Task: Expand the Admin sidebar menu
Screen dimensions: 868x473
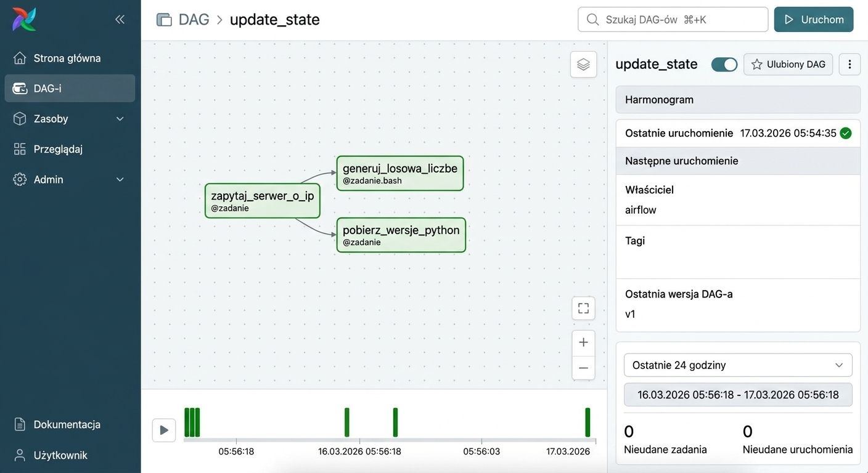Action: [70, 180]
